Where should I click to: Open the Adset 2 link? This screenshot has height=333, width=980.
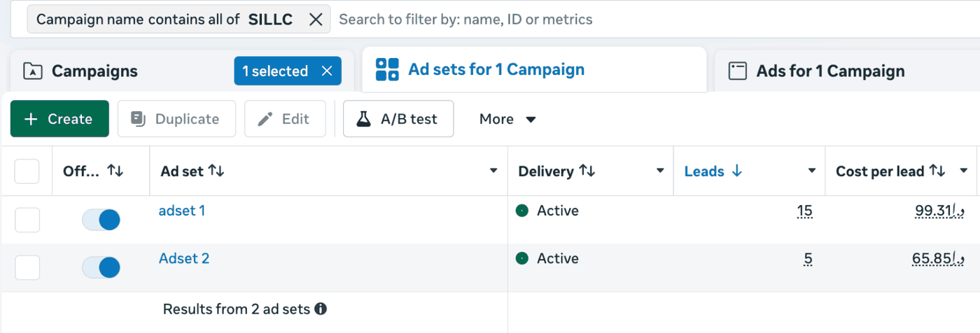pyautogui.click(x=184, y=258)
